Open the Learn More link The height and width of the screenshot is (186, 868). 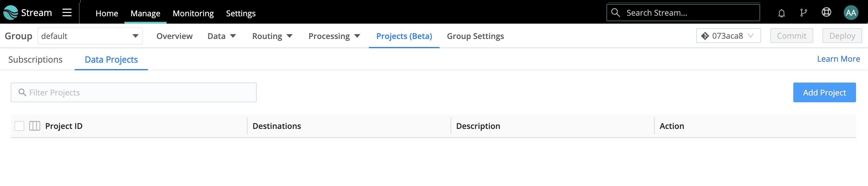pyautogui.click(x=839, y=59)
